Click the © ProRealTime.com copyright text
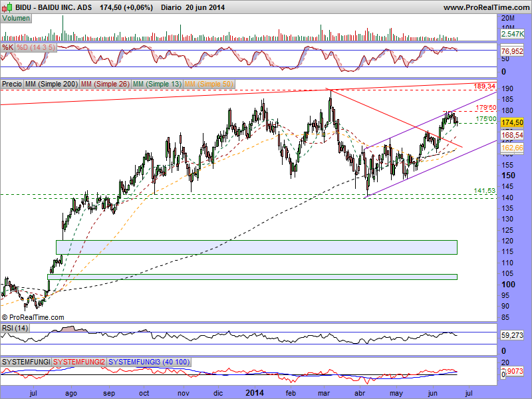The width and height of the screenshot is (532, 399). tap(33, 318)
